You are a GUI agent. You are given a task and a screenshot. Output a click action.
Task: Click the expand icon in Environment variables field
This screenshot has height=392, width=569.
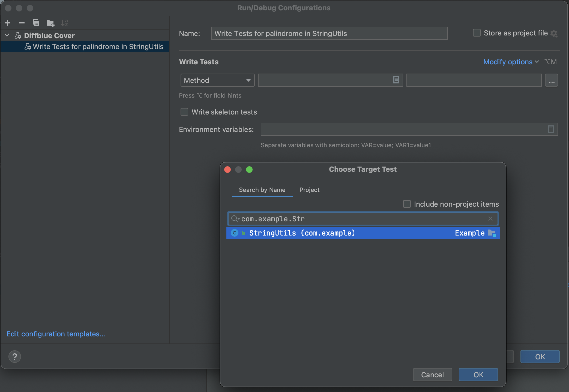(x=550, y=129)
